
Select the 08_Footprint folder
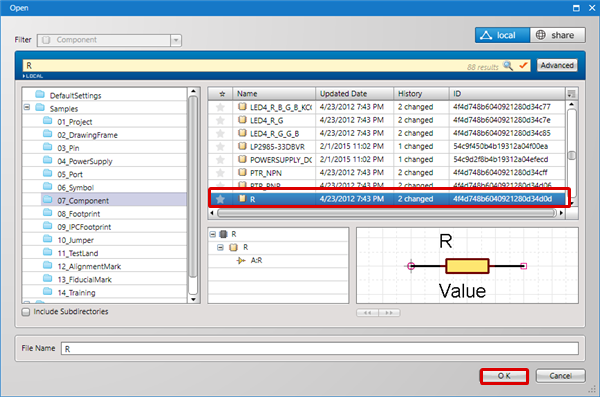(78, 214)
